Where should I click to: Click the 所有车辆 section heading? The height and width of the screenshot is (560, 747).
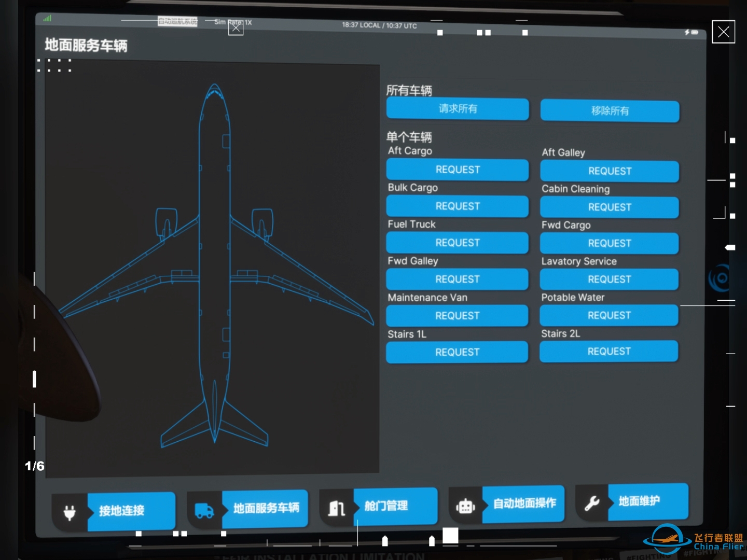tap(409, 90)
